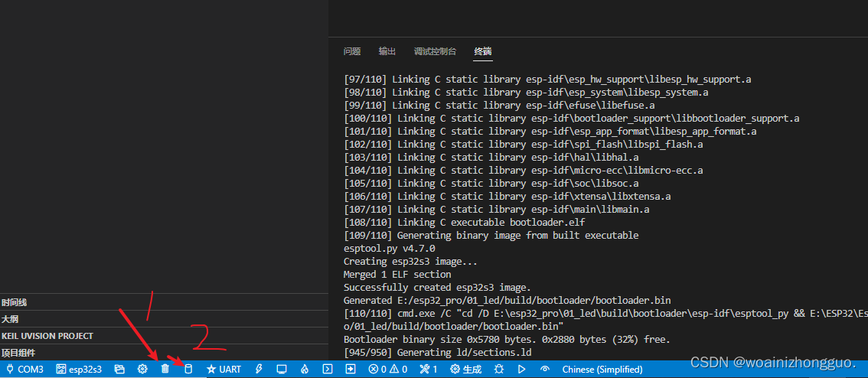
Task: Select the UART flash method
Action: [224, 369]
